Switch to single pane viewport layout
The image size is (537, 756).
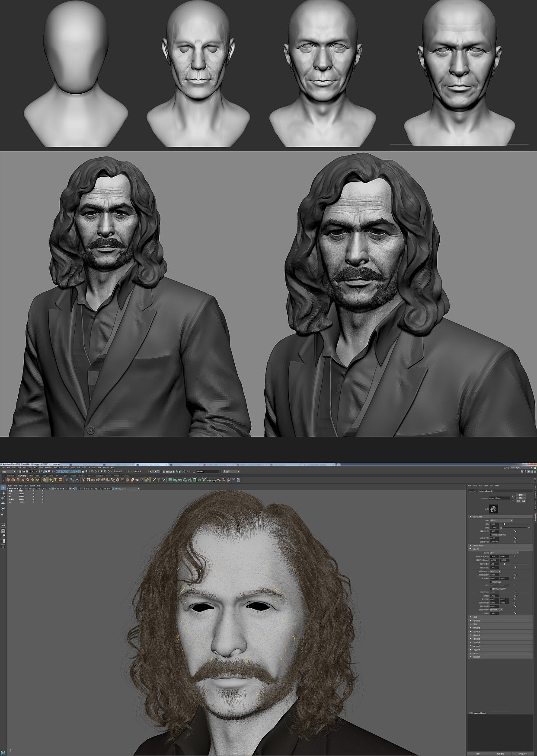click(x=3, y=530)
